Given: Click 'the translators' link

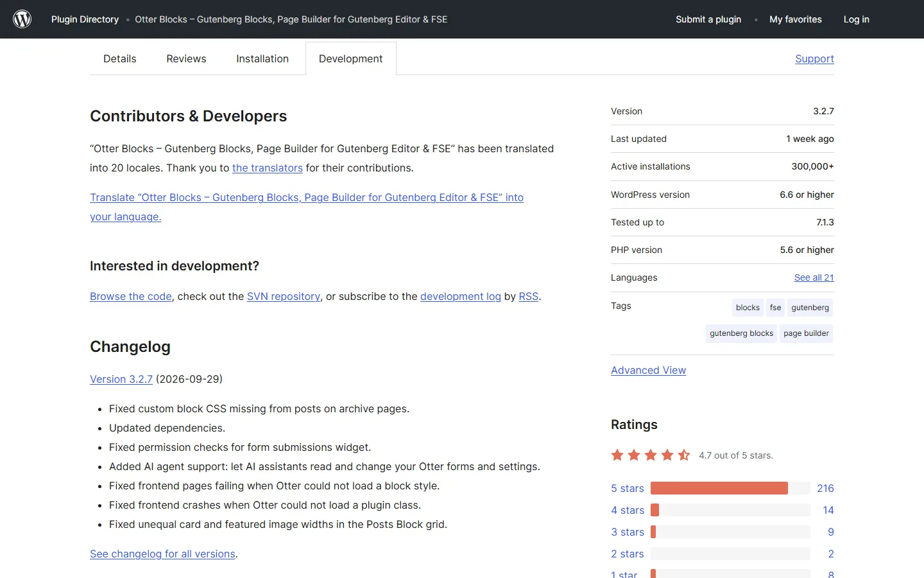Looking at the screenshot, I should (268, 168).
